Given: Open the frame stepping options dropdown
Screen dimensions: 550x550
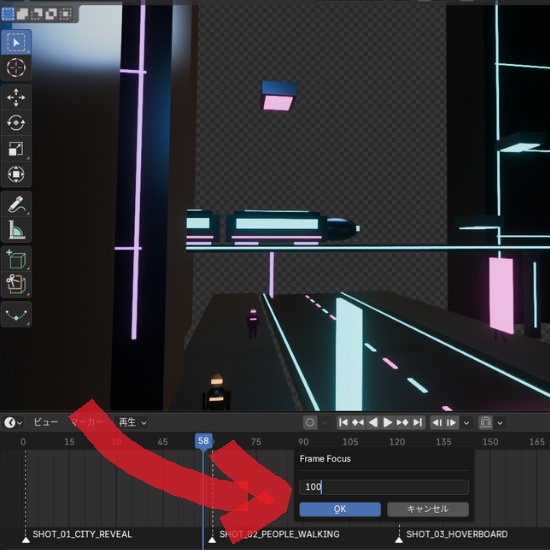Looking at the screenshot, I should 467,423.
